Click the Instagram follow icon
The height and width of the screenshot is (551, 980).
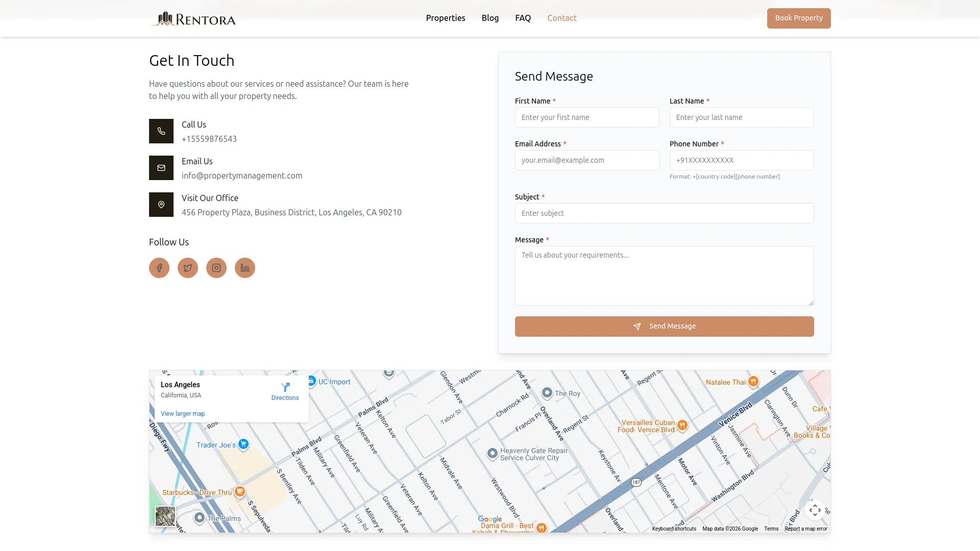(x=216, y=267)
